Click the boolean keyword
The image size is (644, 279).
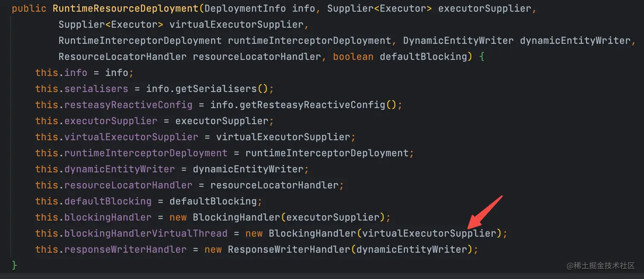point(353,57)
